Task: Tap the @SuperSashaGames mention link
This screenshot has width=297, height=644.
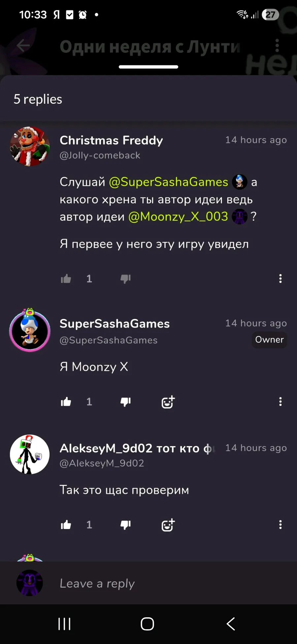Action: pyautogui.click(x=169, y=182)
